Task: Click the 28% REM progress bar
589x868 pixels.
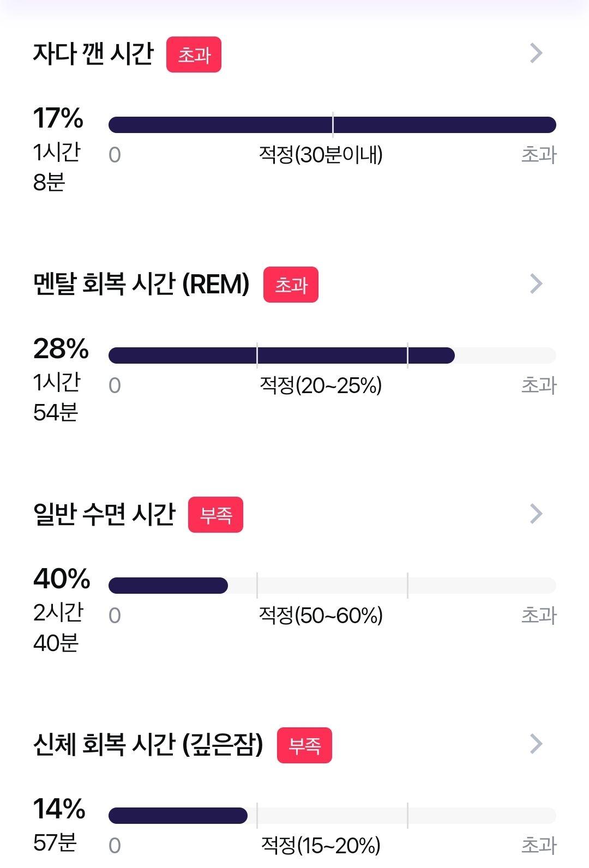Action: (332, 355)
